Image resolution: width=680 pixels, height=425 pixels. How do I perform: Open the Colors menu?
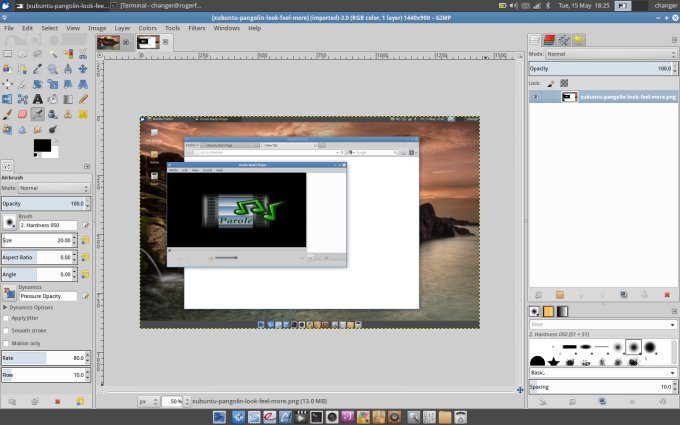pyautogui.click(x=147, y=28)
